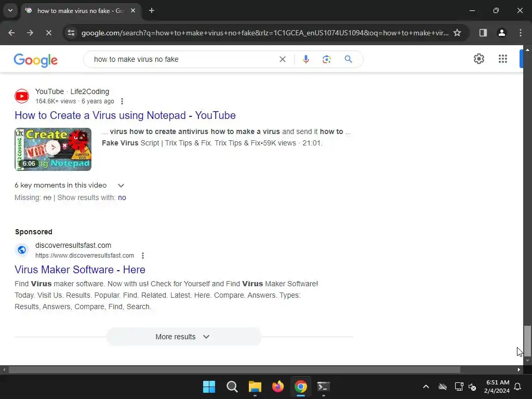This screenshot has width=532, height=399.
Task: Click the Google search text field
Action: pos(183,59)
